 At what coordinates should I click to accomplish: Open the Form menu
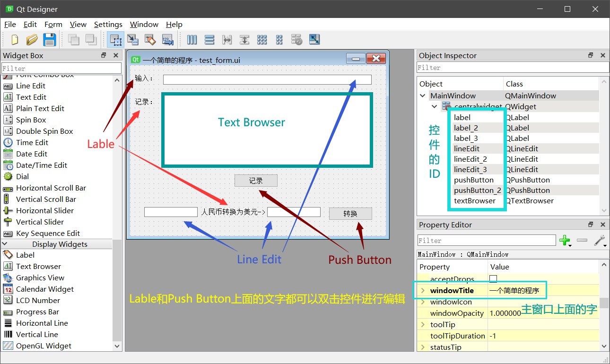tap(53, 25)
